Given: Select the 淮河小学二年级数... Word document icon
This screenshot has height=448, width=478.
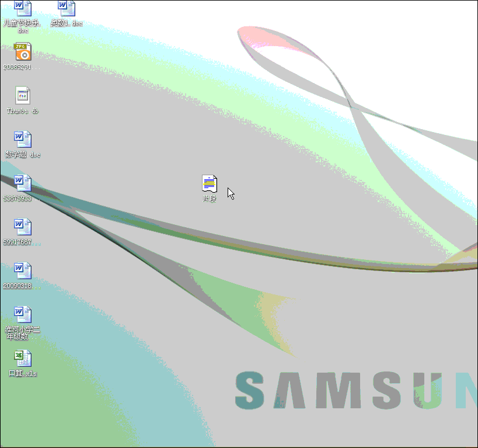Looking at the screenshot, I should (x=23, y=314).
